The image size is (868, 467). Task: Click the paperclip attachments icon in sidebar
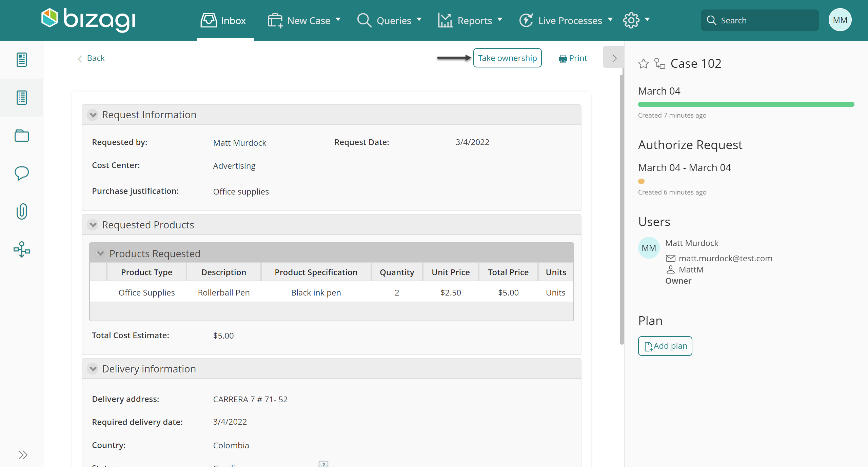click(x=21, y=211)
